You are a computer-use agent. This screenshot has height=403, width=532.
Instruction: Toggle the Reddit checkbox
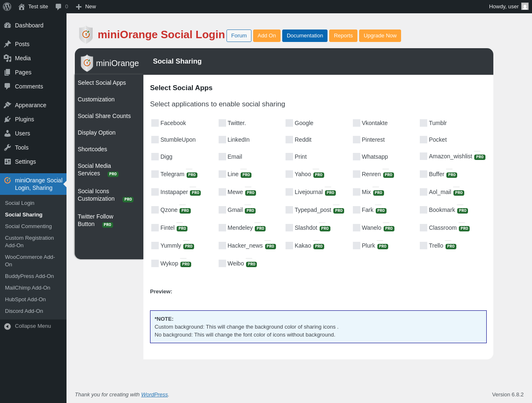tap(289, 140)
